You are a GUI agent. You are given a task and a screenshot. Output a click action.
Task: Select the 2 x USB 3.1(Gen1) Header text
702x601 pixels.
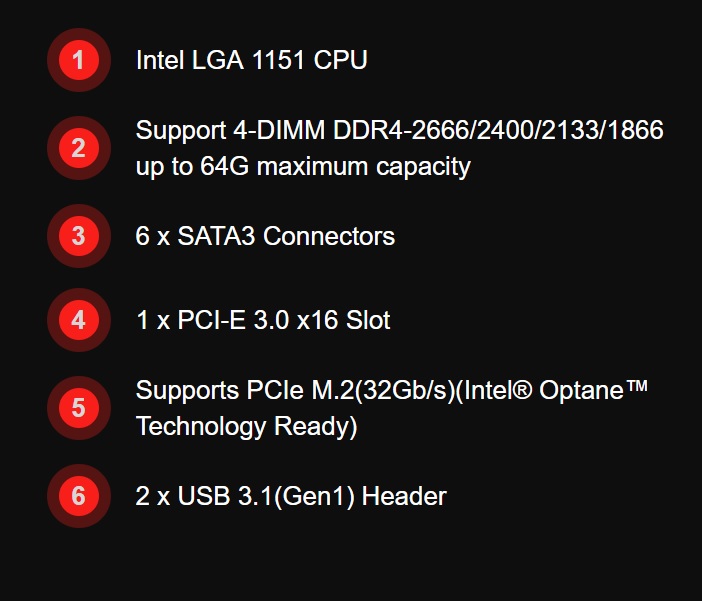[x=291, y=496]
